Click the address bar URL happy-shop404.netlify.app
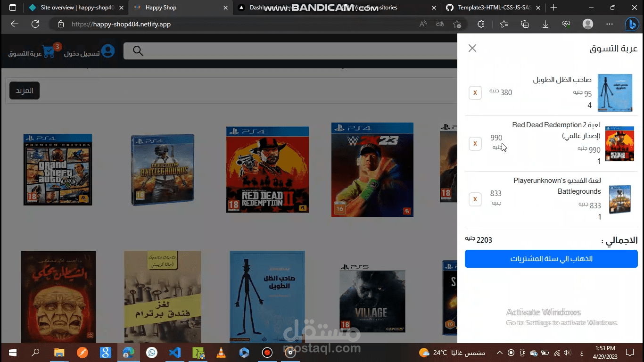Image resolution: width=644 pixels, height=362 pixels. click(x=121, y=24)
